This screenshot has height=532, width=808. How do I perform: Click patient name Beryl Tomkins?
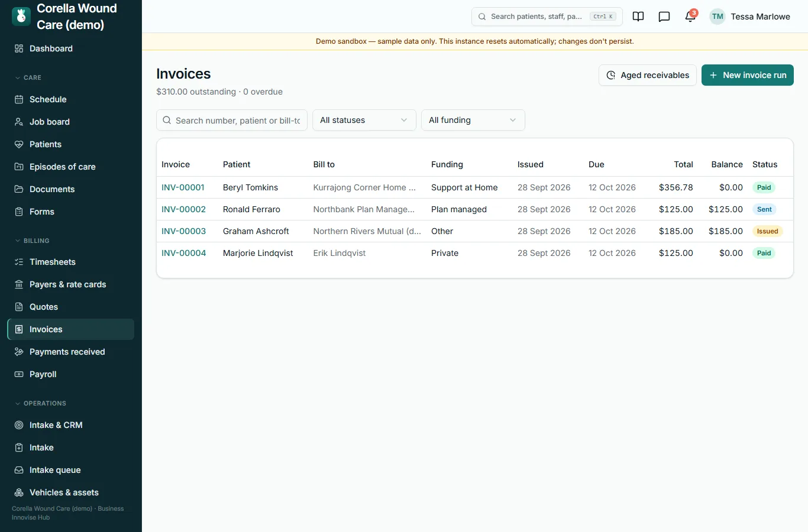click(250, 187)
